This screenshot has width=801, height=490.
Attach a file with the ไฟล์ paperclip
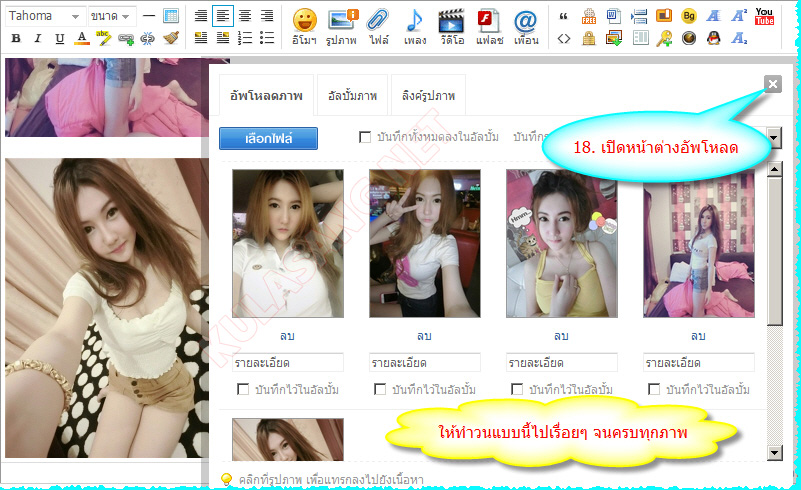[x=379, y=27]
